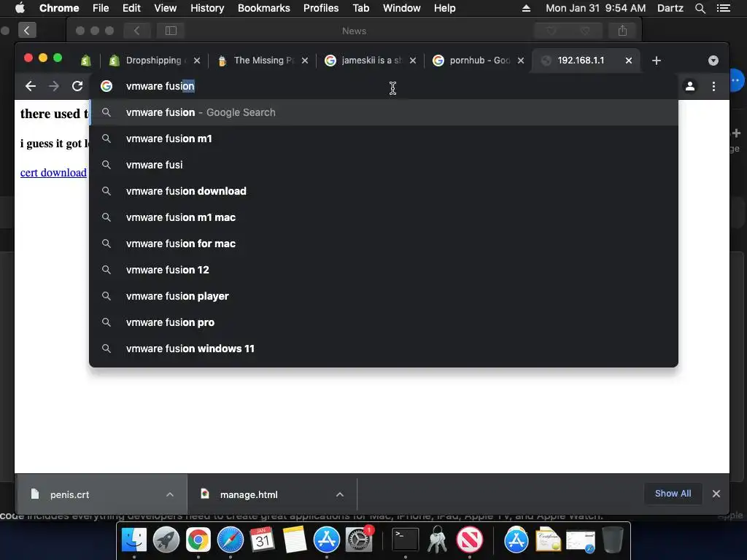
Task: Switch to The Missing P tab
Action: coord(262,61)
